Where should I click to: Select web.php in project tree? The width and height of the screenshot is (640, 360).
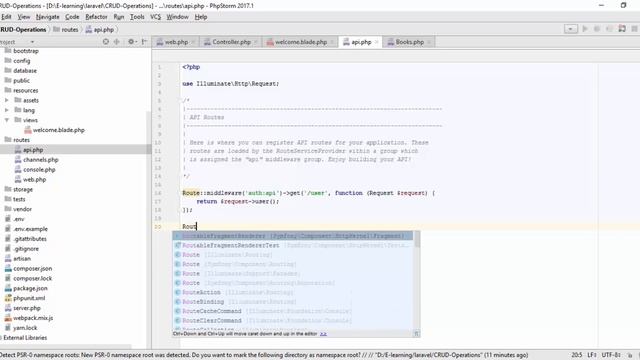(x=34, y=180)
